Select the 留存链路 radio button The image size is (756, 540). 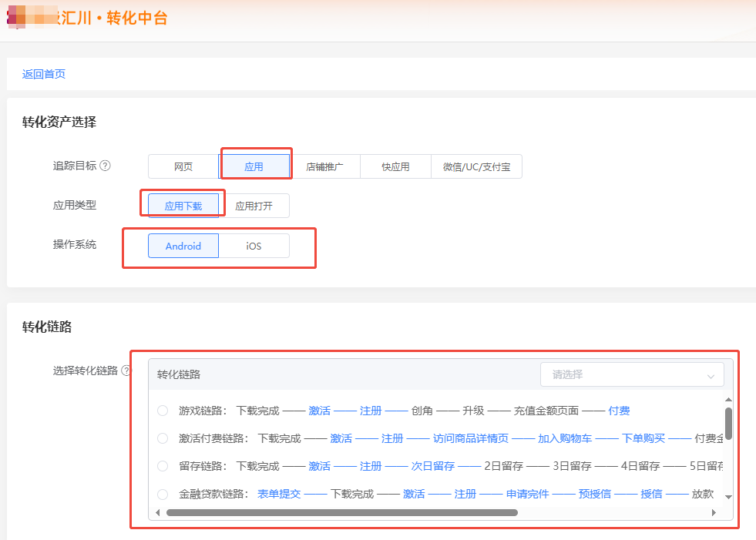(x=163, y=466)
